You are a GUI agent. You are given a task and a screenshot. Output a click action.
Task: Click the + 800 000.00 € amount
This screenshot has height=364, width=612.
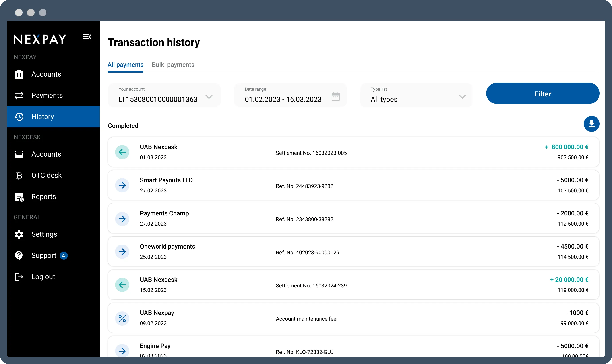[x=567, y=147]
